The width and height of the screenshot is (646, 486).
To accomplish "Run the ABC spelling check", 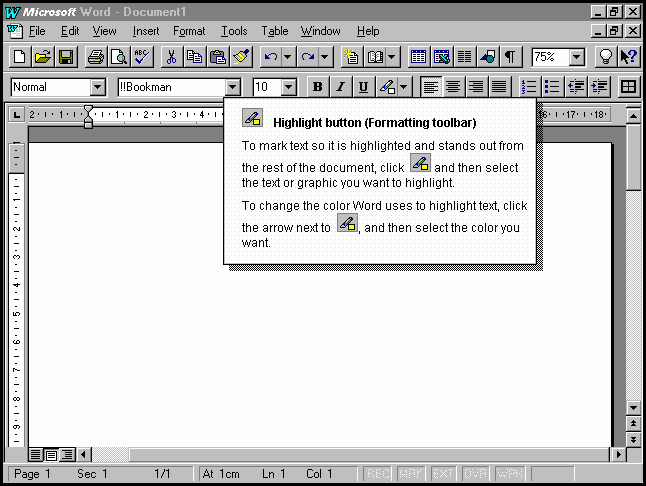I will (x=142, y=56).
